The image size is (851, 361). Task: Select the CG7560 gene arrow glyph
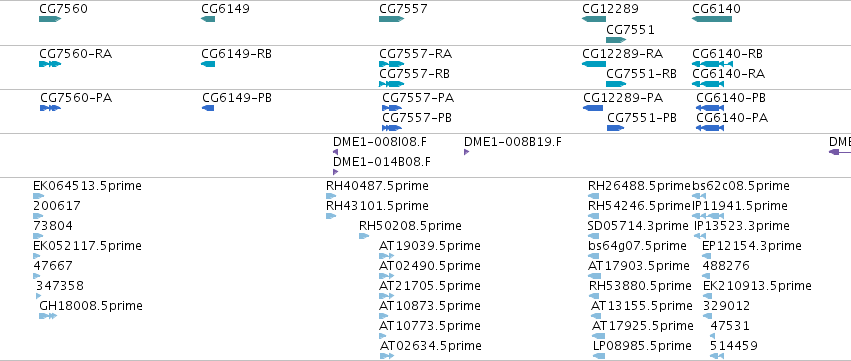tap(50, 19)
